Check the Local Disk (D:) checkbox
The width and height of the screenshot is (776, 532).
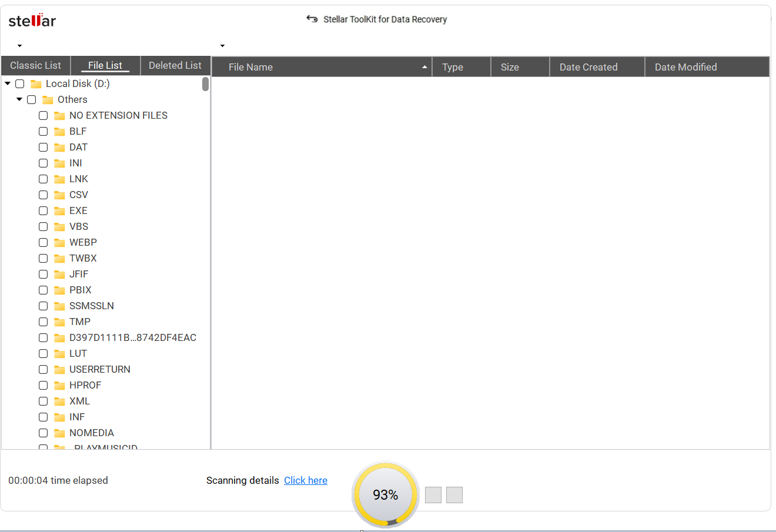(20, 84)
